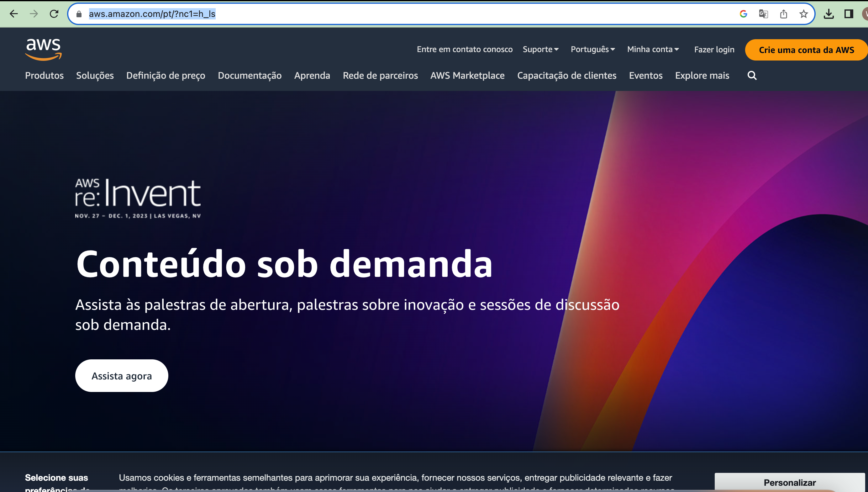This screenshot has height=492, width=868.
Task: Expand the Minha conta dropdown
Action: [x=653, y=49]
